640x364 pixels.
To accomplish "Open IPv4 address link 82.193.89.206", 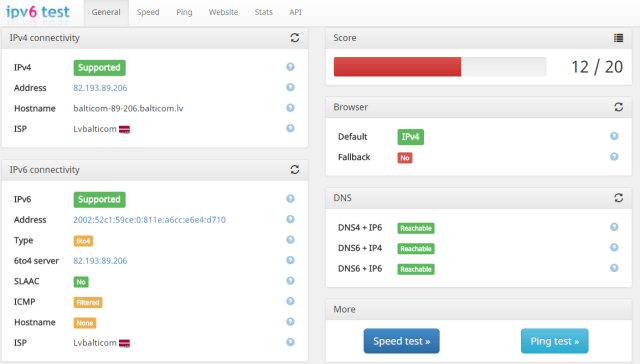I will pyautogui.click(x=100, y=88).
